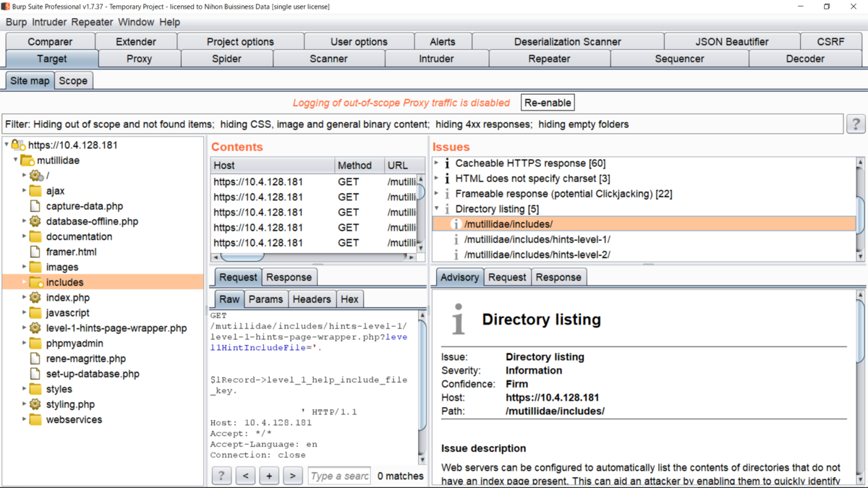This screenshot has height=488, width=868.
Task: Open the Decoder tab
Action: click(x=805, y=59)
